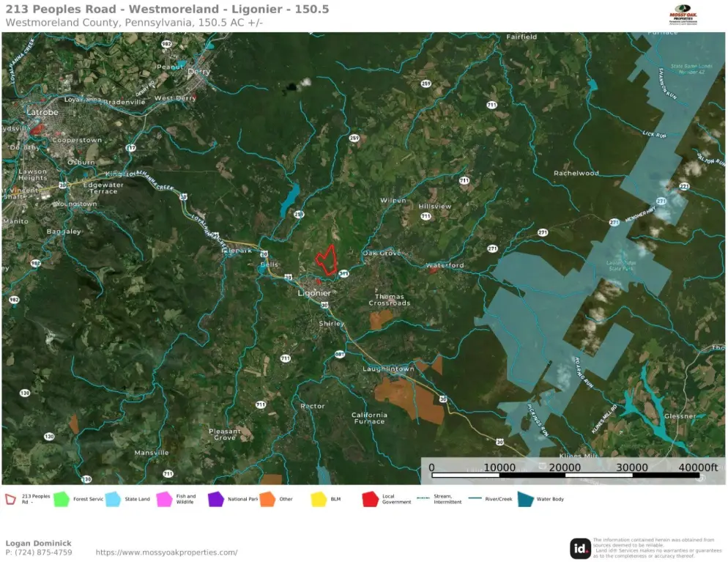Click the Derry town label
Viewport: 728px width, 562px height.
tap(198, 72)
